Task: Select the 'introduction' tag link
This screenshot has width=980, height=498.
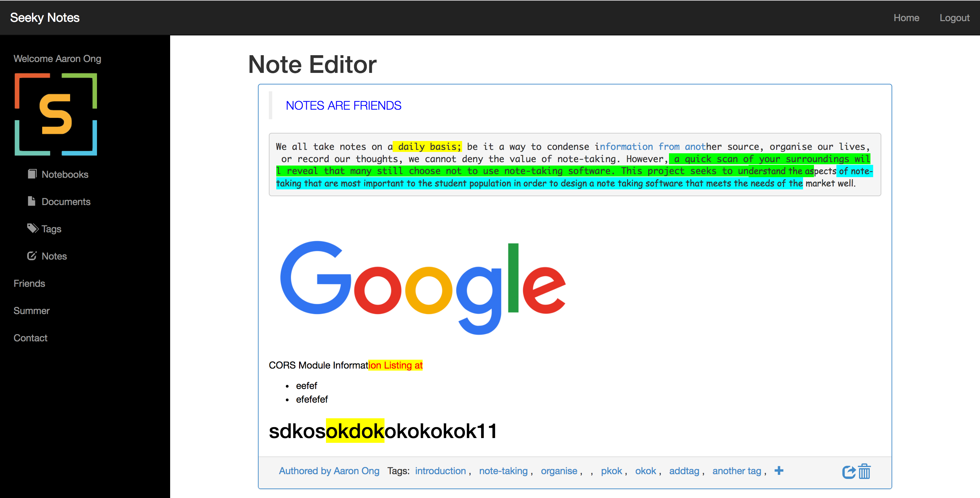Action: coord(440,471)
